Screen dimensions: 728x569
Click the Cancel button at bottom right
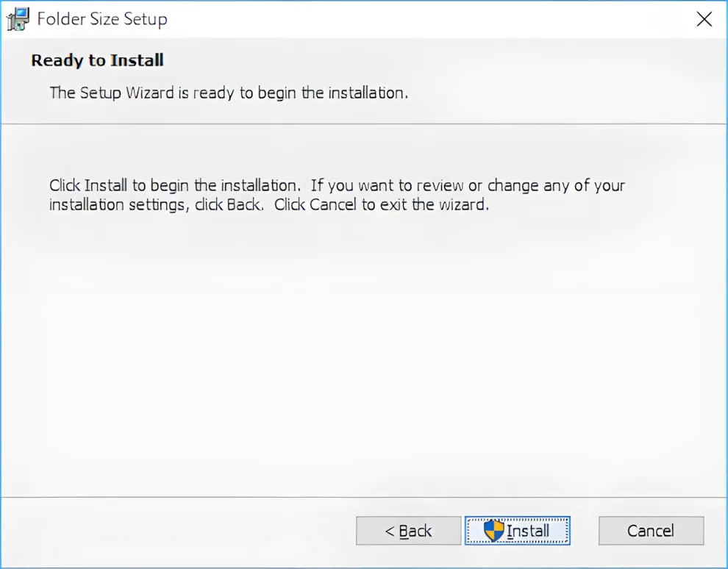coord(651,530)
